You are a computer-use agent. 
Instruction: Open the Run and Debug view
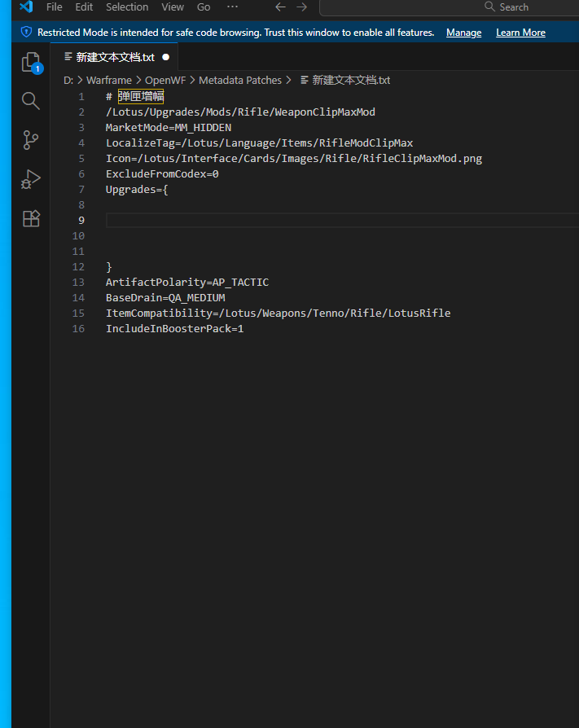click(x=30, y=179)
